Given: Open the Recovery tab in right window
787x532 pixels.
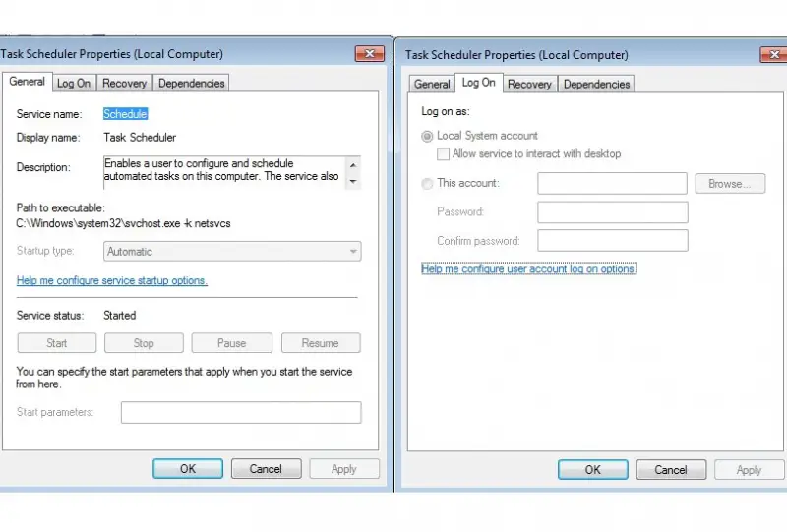Looking at the screenshot, I should pyautogui.click(x=529, y=85).
